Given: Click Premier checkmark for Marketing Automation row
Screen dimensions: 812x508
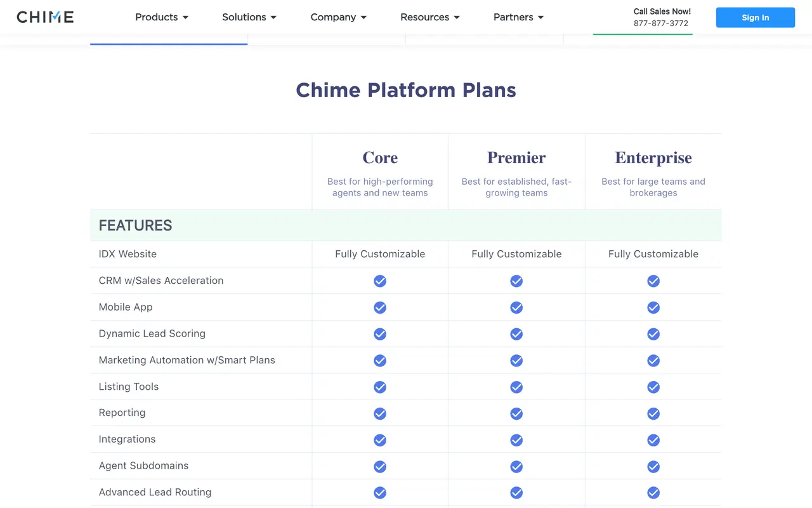Looking at the screenshot, I should pos(516,361).
